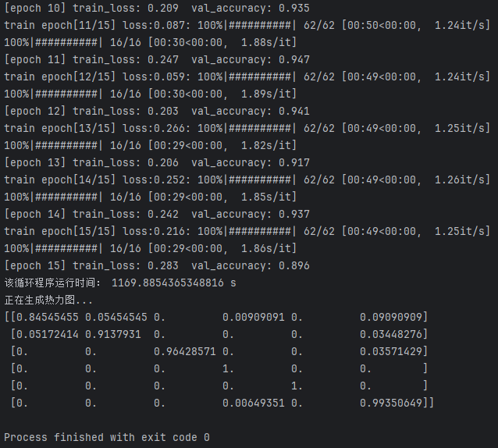This screenshot has height=448, width=498.
Task: Click the 0.9137931 matrix value
Action: click(113, 334)
